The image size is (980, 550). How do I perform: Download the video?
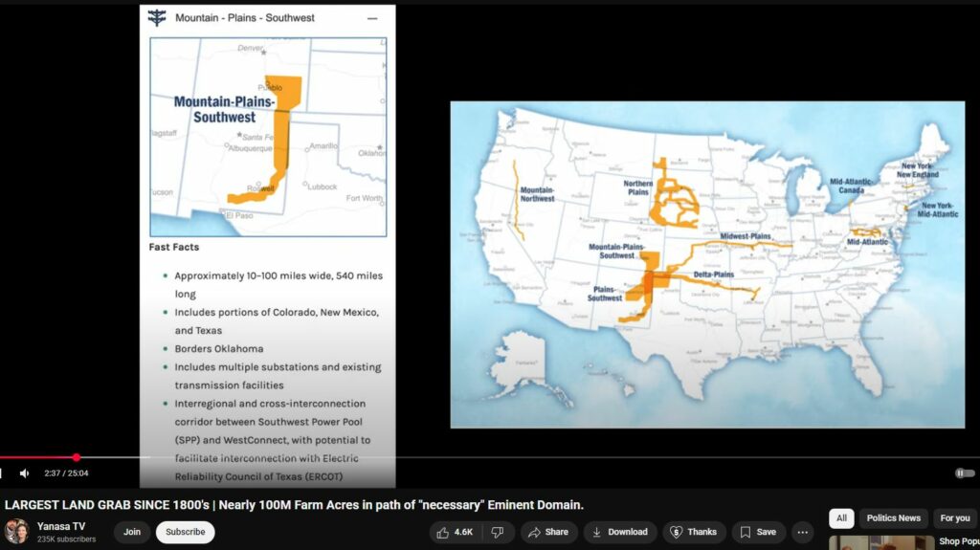(620, 532)
